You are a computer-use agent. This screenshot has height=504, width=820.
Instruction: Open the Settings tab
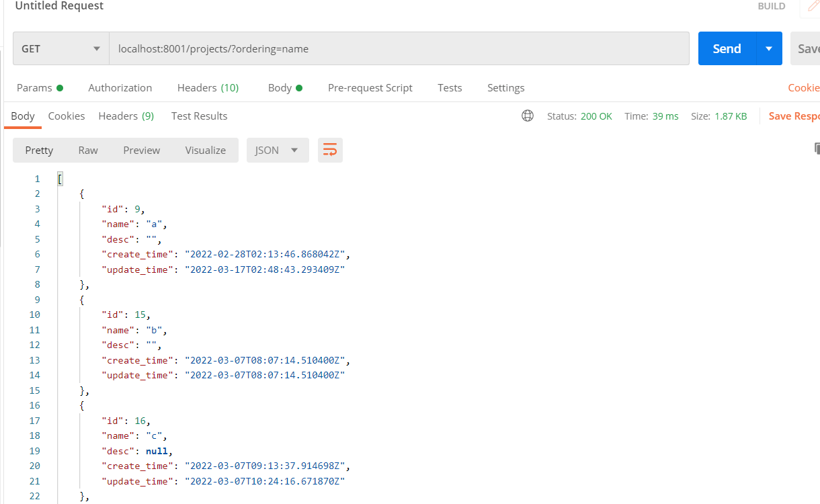[505, 88]
